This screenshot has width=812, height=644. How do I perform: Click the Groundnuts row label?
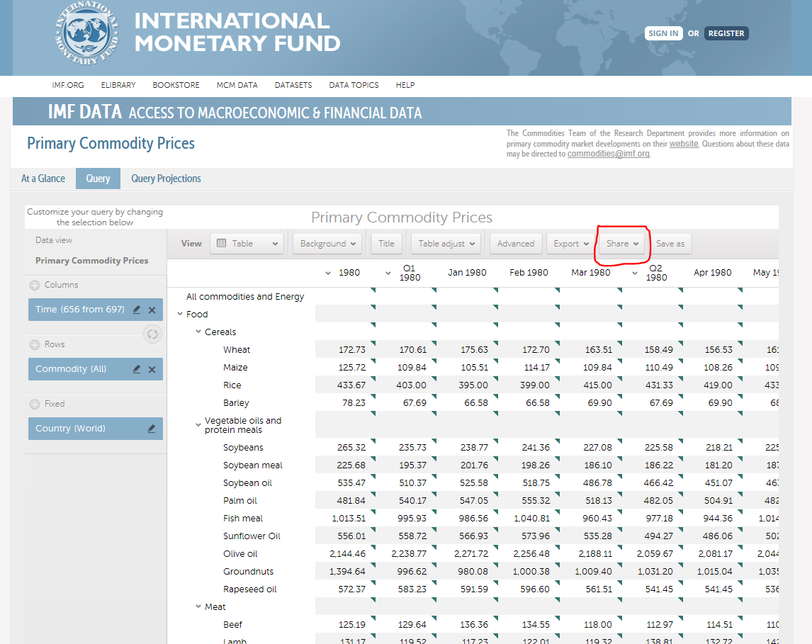click(249, 572)
